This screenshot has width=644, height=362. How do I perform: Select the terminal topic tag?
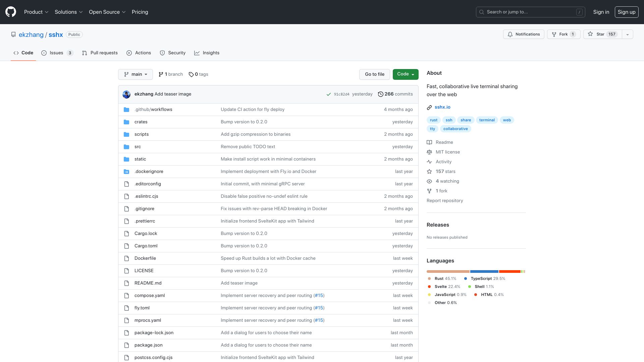pyautogui.click(x=487, y=120)
